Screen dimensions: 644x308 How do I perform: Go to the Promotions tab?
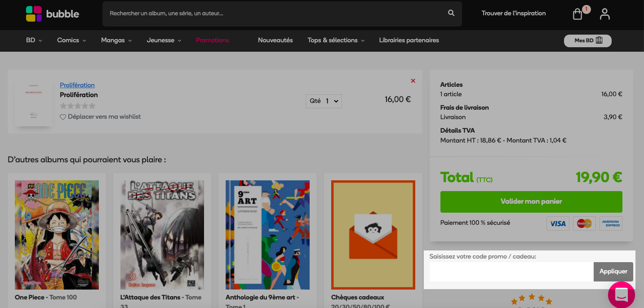point(212,40)
